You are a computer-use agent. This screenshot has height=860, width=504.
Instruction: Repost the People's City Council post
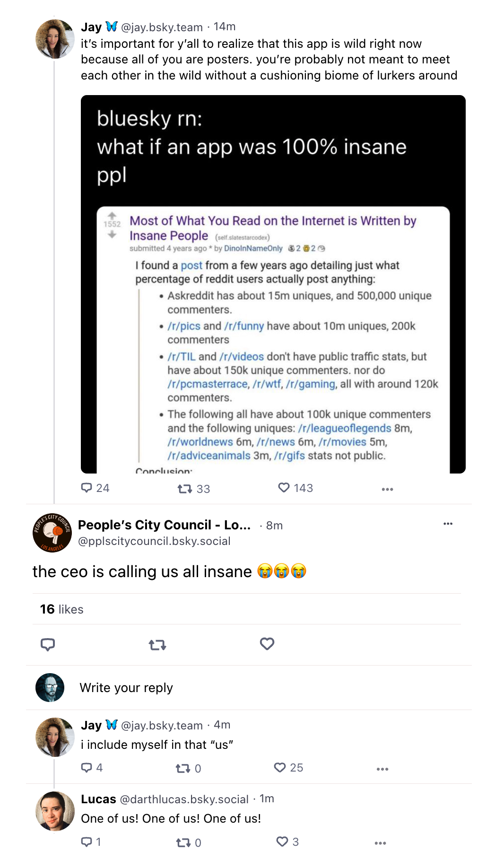[157, 644]
